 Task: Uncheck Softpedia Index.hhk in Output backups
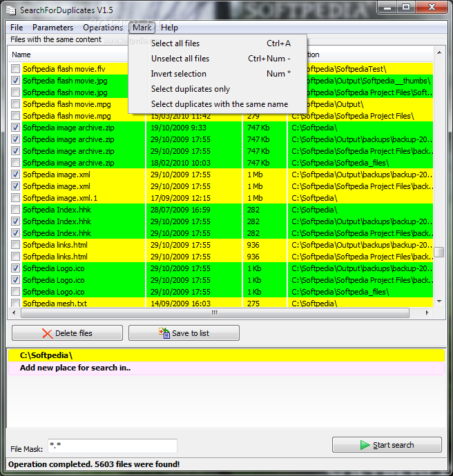tap(15, 221)
